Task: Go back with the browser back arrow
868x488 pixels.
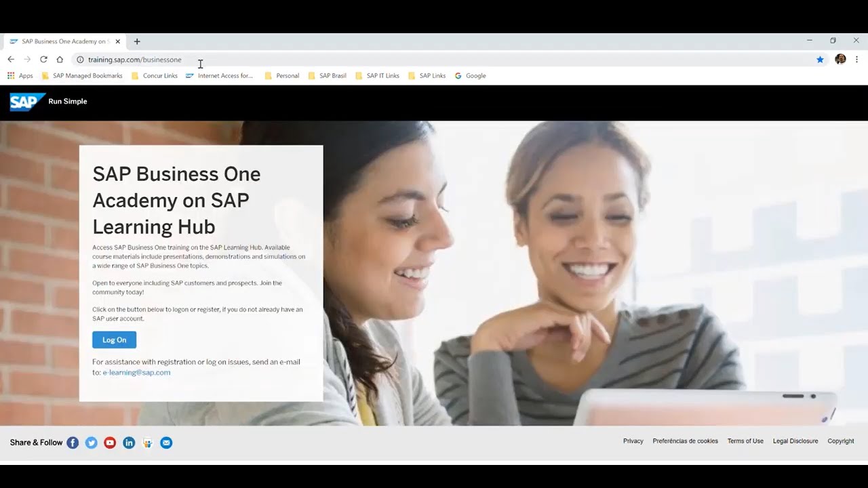Action: [x=11, y=60]
